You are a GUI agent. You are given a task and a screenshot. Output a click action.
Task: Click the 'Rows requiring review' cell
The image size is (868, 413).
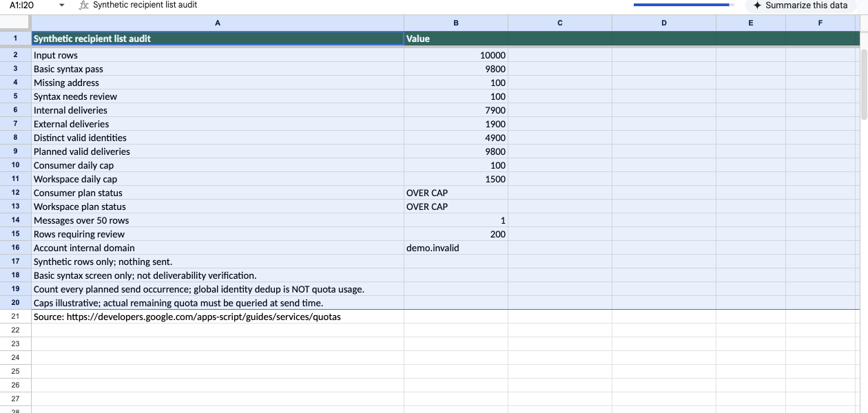pyautogui.click(x=218, y=234)
